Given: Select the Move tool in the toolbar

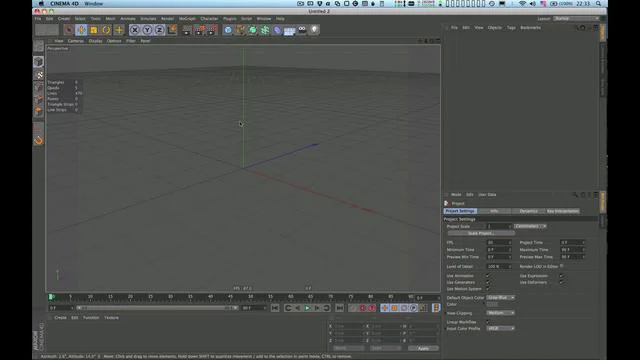Looking at the screenshot, I should pyautogui.click(x=81, y=30).
